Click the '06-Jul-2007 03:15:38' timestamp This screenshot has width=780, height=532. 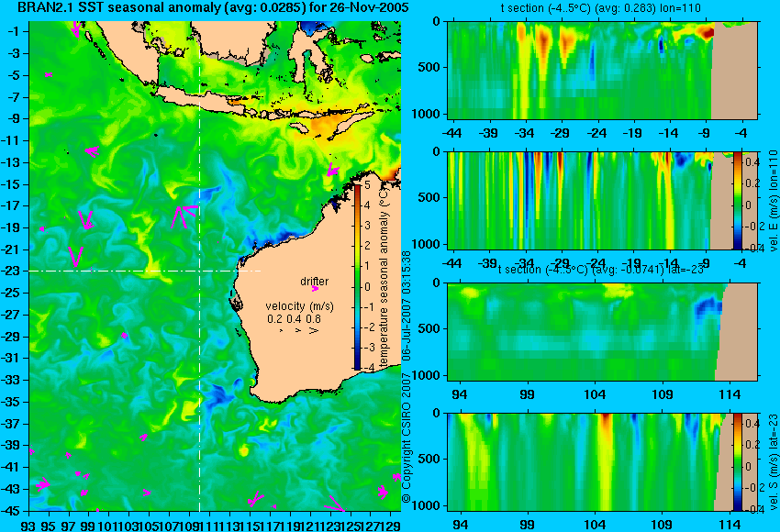[x=407, y=305]
